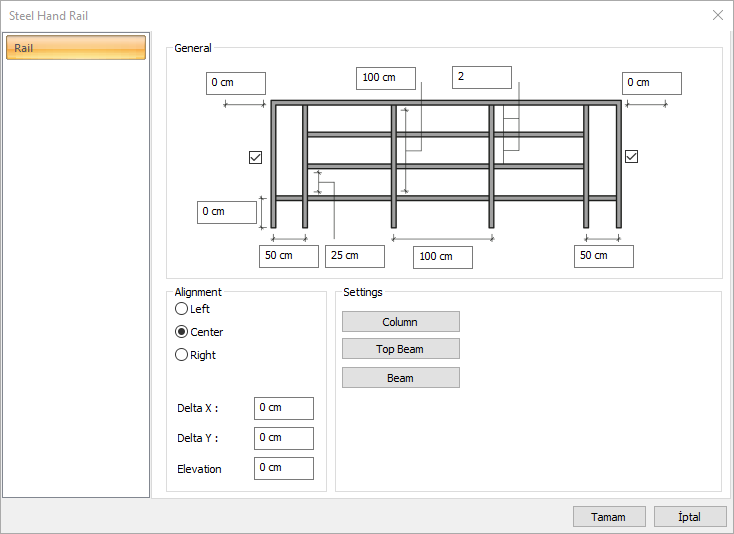Edit the 100 cm column spacing field at bottom
The width and height of the screenshot is (734, 534).
coord(442,257)
